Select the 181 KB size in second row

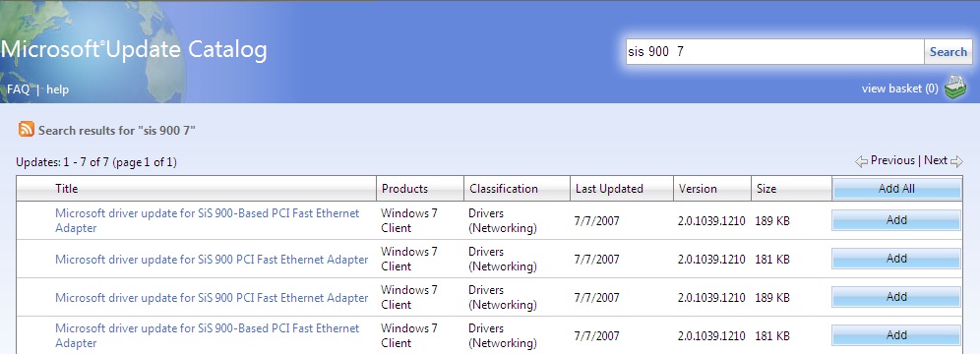pos(771,259)
